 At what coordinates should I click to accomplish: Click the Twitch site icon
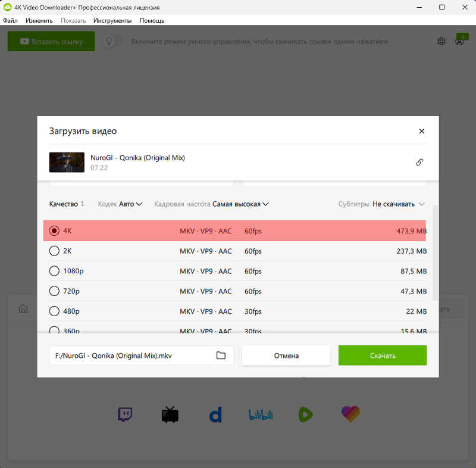[x=125, y=414]
